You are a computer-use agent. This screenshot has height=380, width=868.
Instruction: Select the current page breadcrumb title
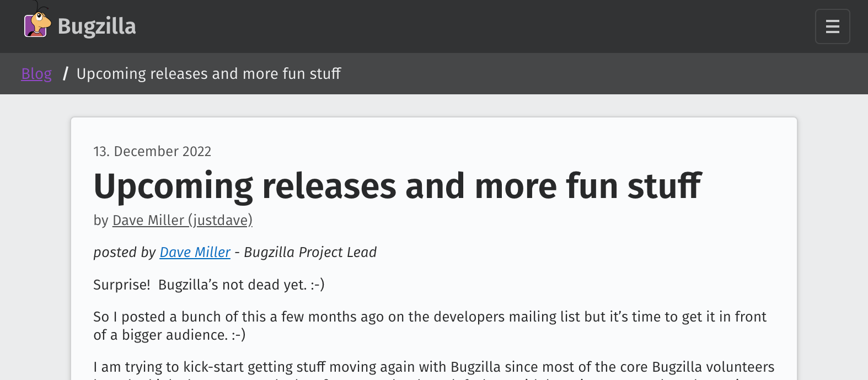208,74
